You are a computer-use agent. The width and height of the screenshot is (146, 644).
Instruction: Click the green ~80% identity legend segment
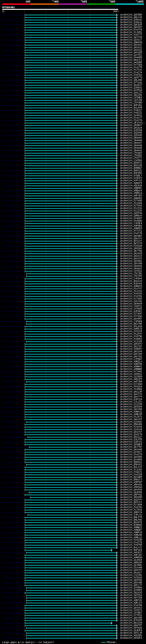pyautogui.click(x=101, y=4)
